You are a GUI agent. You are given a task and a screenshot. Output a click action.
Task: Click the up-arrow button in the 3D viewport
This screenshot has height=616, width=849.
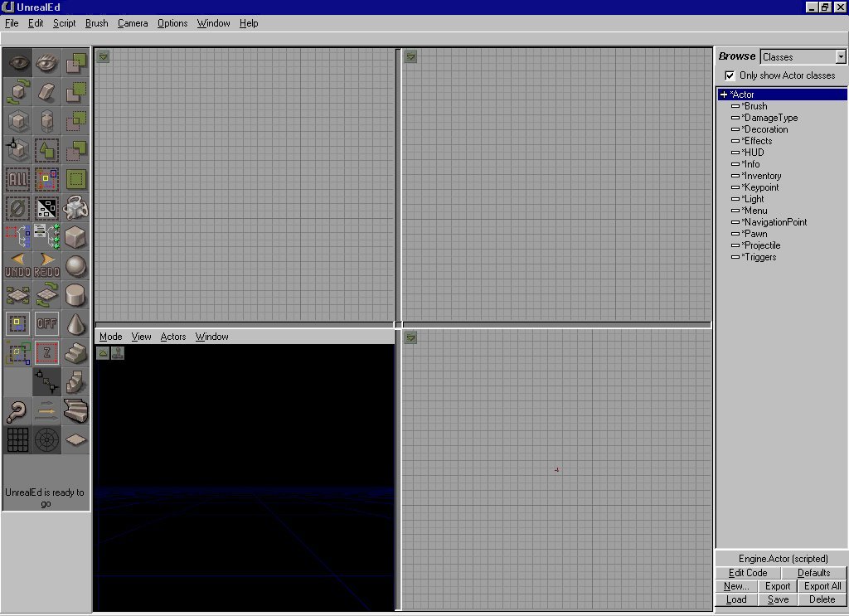(x=103, y=353)
